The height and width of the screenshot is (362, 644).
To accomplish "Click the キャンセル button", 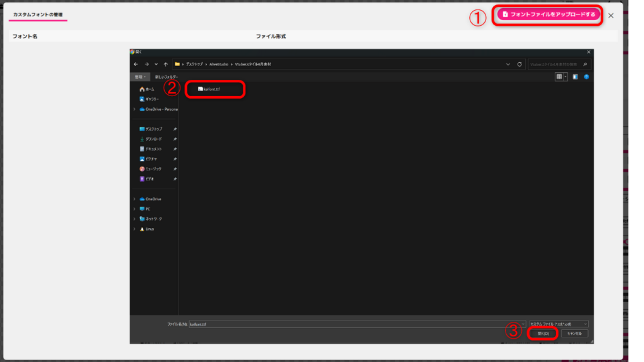I will pos(574,334).
